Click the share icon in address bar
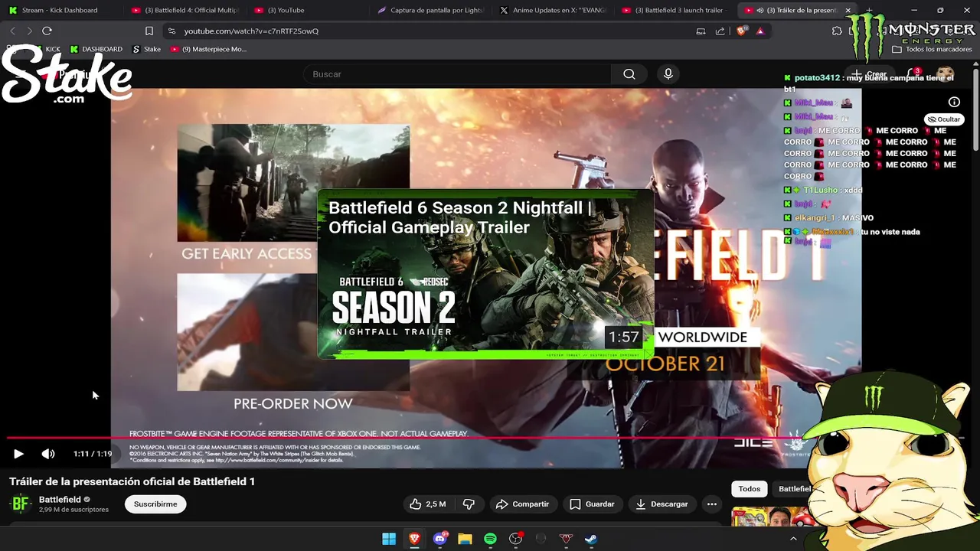 point(720,31)
